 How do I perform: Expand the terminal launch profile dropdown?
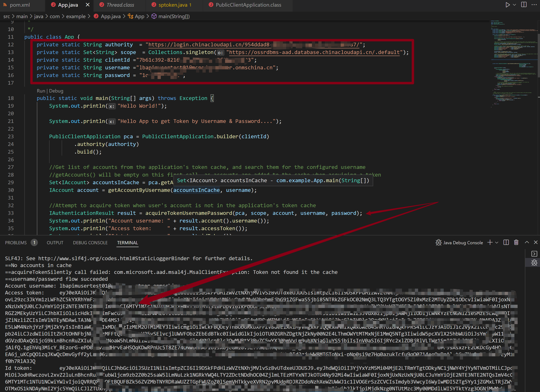click(497, 242)
